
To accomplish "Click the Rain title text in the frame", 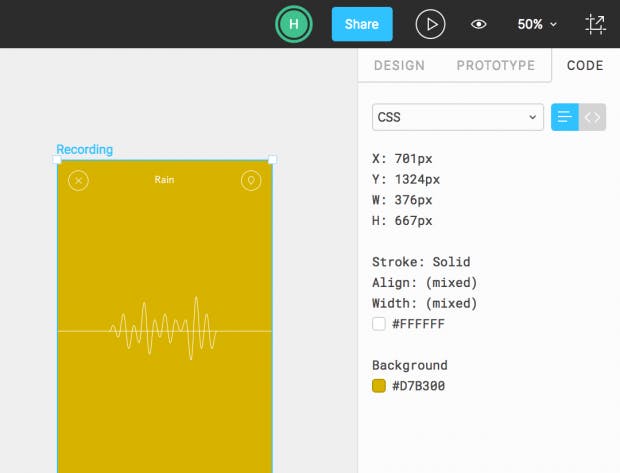I will pos(164,180).
